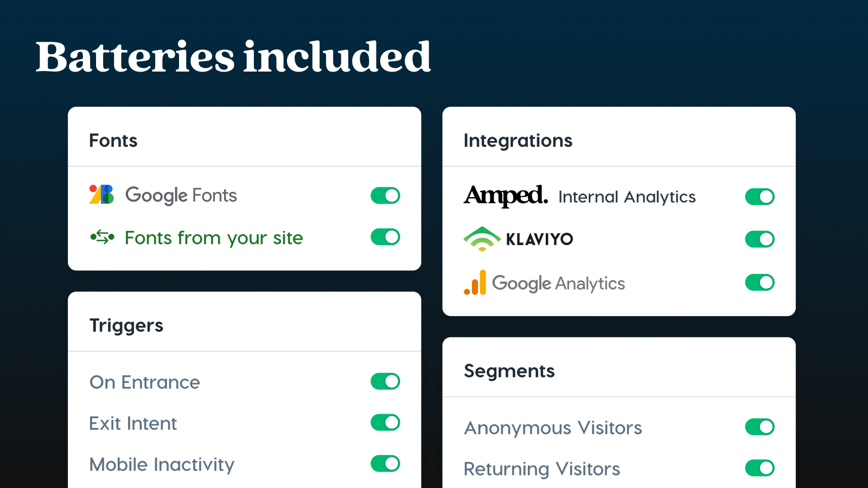Viewport: 868px width, 488px height.
Task: Select the Triggers card title
Action: 126,325
